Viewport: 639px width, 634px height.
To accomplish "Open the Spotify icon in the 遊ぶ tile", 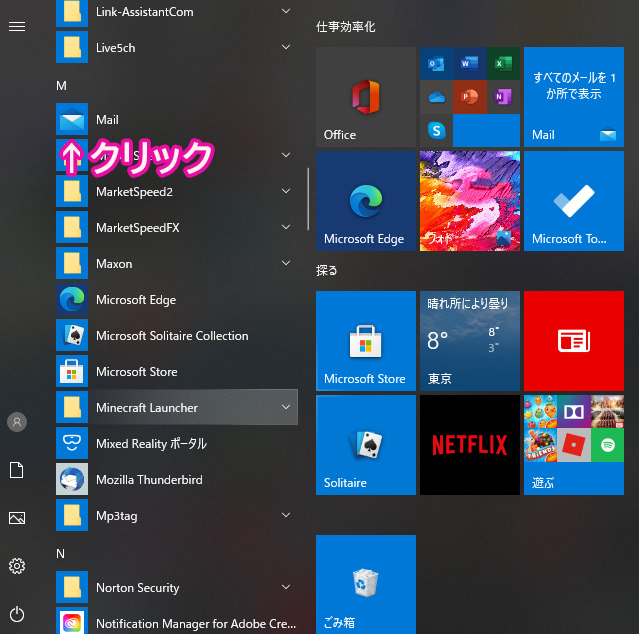I will pos(608,445).
